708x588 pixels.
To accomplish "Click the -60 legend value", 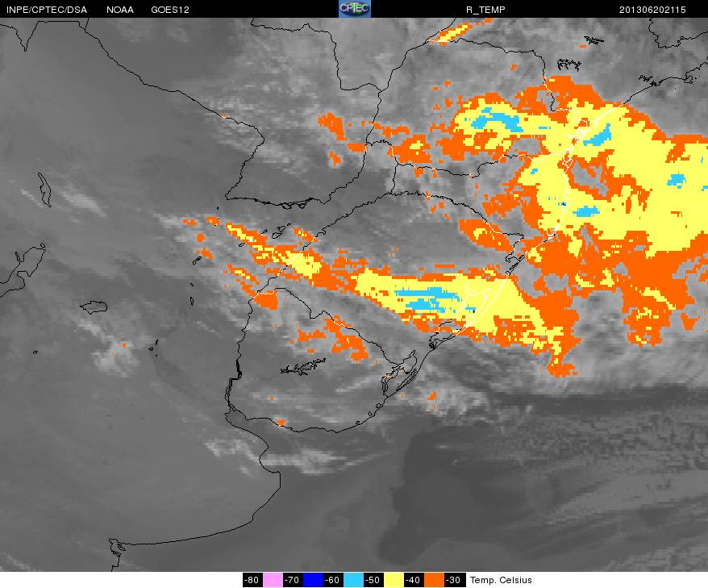I will tap(333, 580).
